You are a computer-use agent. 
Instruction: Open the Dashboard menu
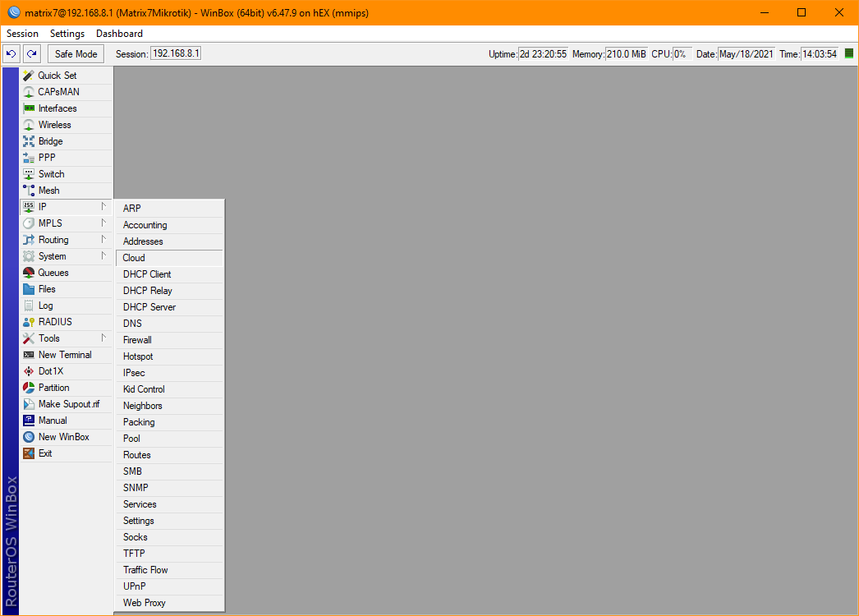tap(119, 34)
